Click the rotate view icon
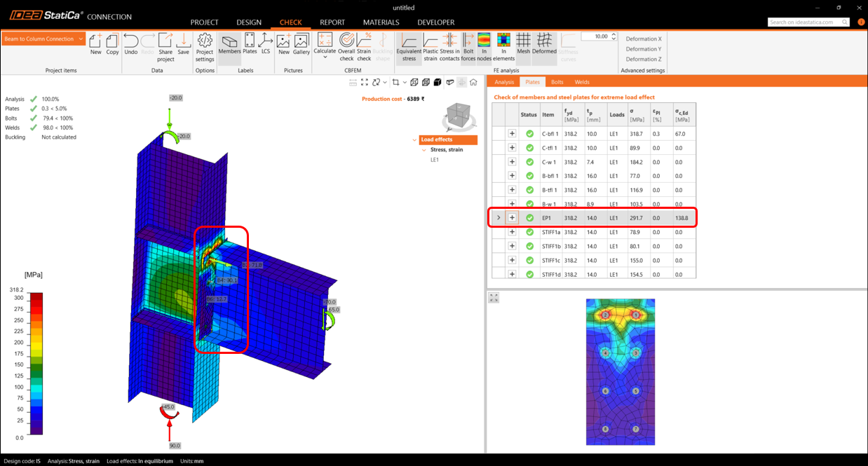Image resolution: width=868 pixels, height=466 pixels. (x=375, y=83)
